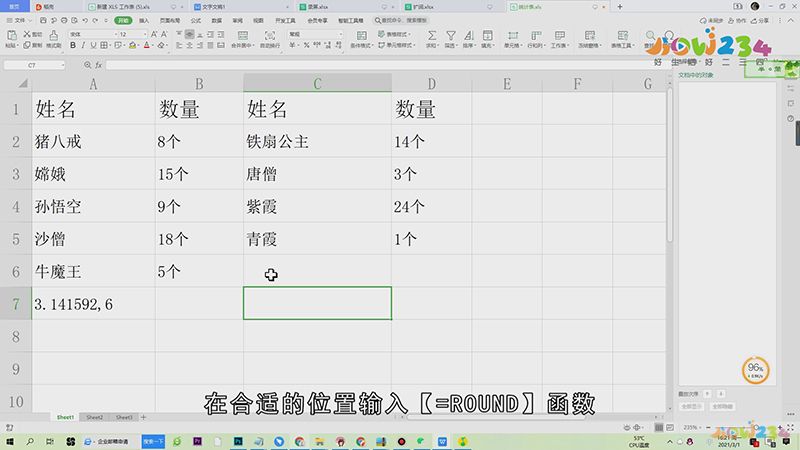
Task: Click the unsynced cloud button
Action: point(711,20)
